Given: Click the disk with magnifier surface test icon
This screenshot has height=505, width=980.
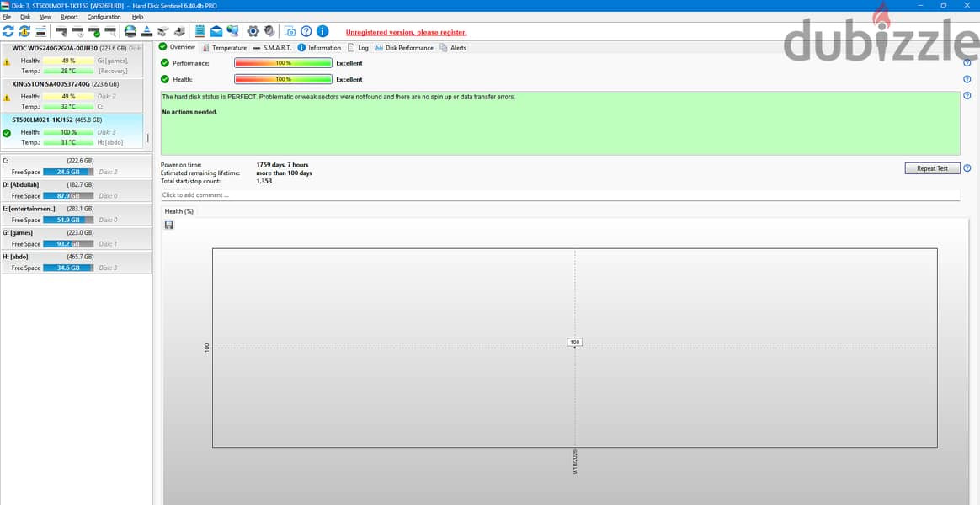Looking at the screenshot, I should click(110, 30).
